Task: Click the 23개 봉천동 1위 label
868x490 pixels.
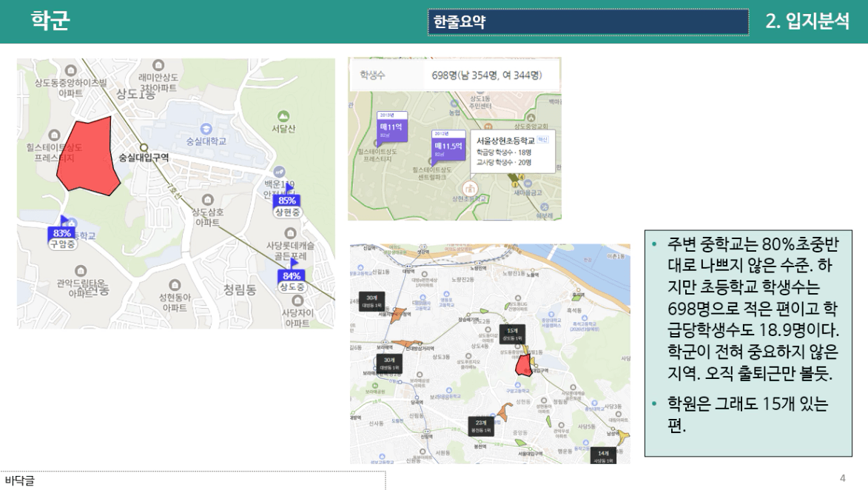Action: click(x=480, y=426)
